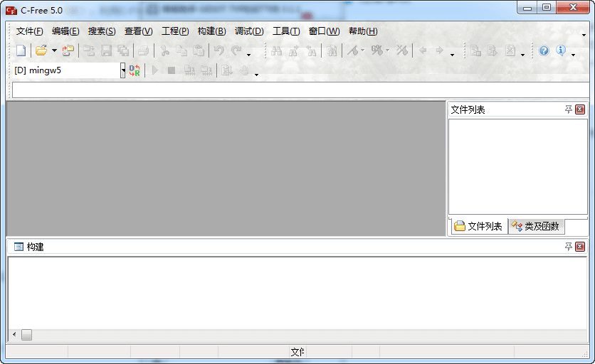Click the document with X toolbar icon
The width and height of the screenshot is (595, 364).
point(510,50)
